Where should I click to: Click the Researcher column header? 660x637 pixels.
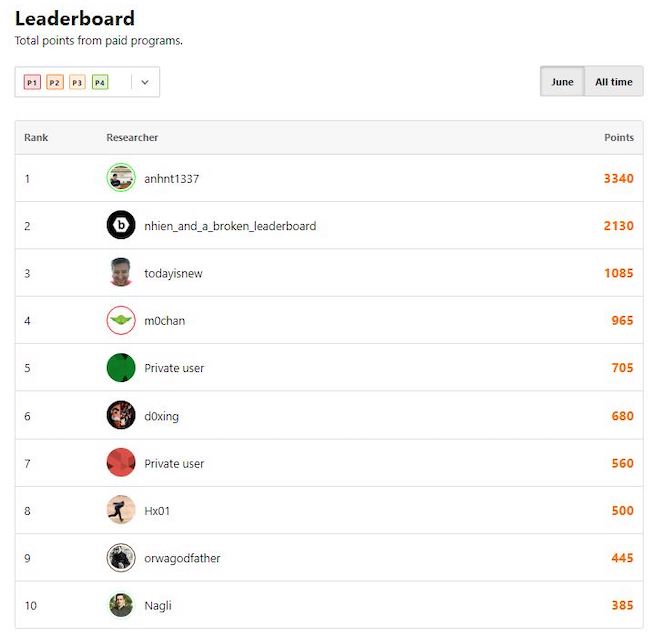132,137
